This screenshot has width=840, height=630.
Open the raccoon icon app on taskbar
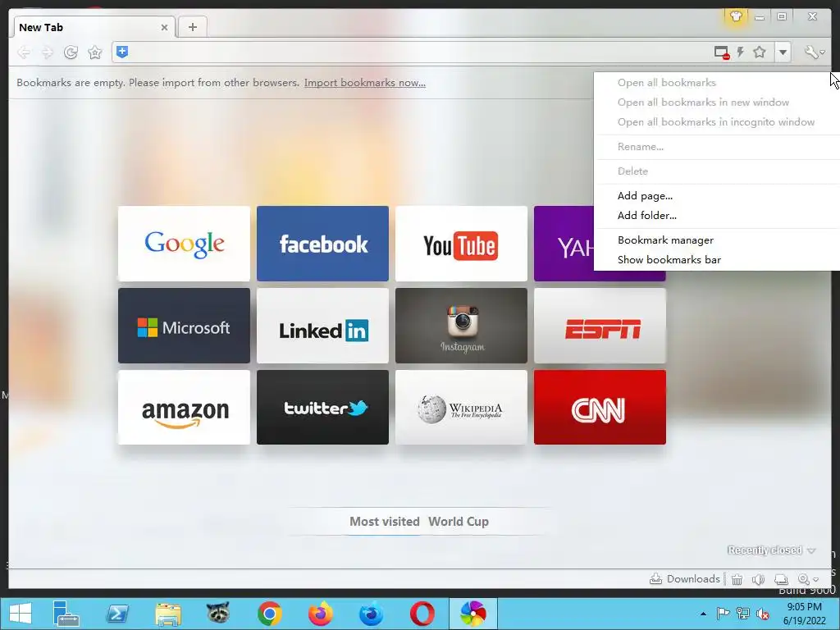pyautogui.click(x=218, y=613)
